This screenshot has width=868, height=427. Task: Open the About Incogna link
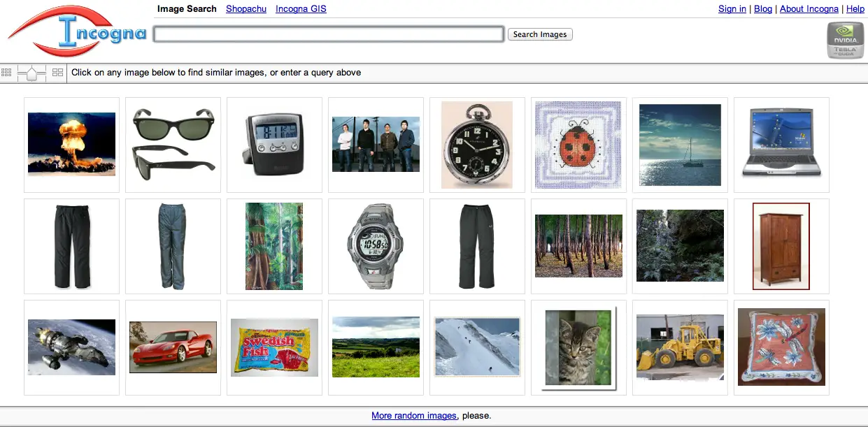(x=809, y=9)
